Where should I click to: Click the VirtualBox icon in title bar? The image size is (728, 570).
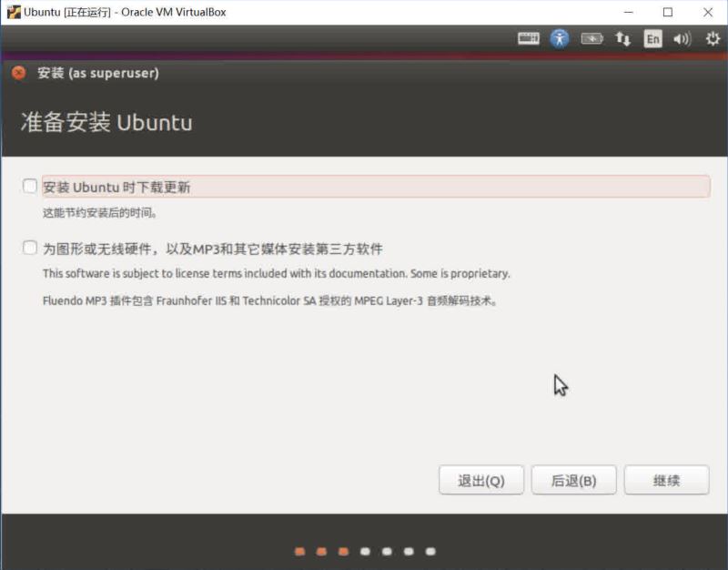pyautogui.click(x=13, y=12)
